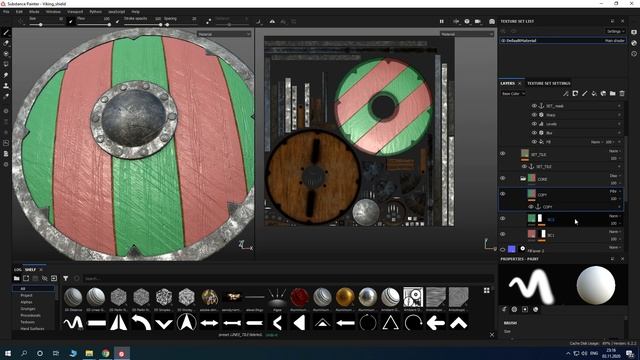Viewport: 640px width, 360px height.
Task: Open the File menu
Action: coord(6,12)
